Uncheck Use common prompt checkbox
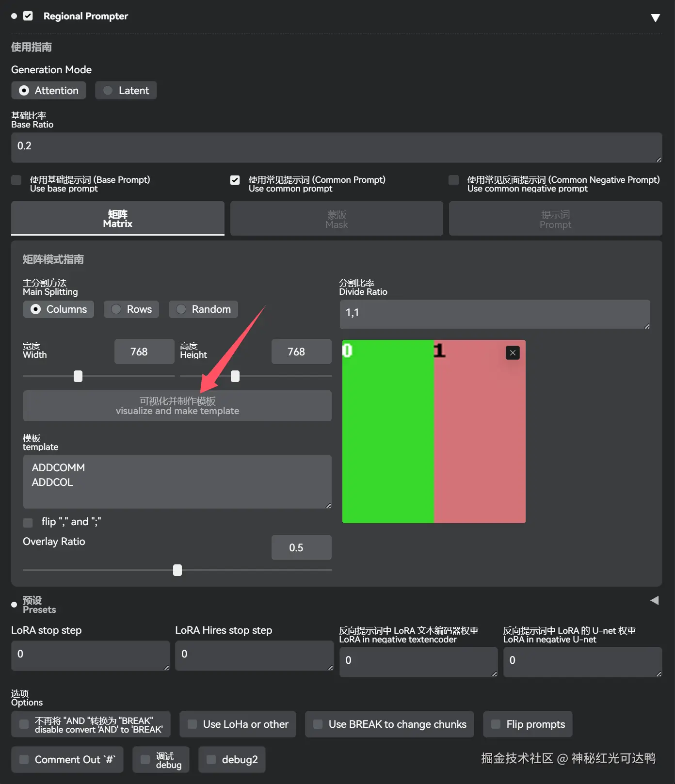This screenshot has width=675, height=784. click(x=235, y=180)
